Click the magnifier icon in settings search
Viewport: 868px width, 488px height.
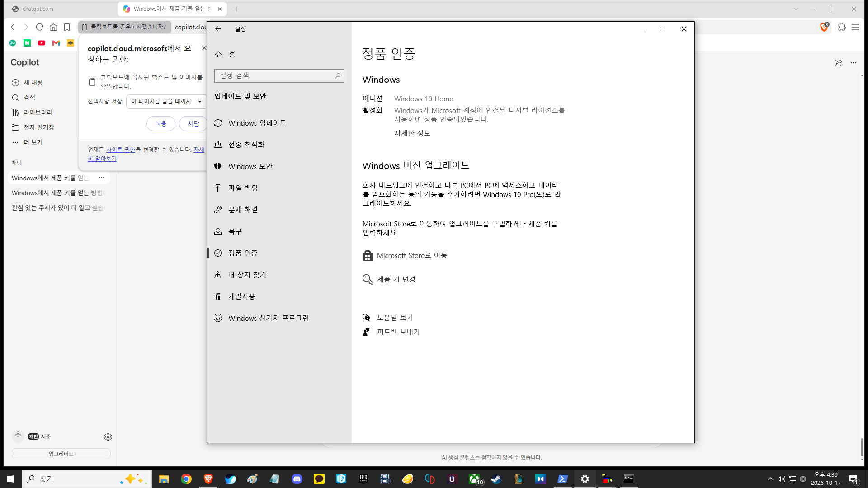pos(337,76)
